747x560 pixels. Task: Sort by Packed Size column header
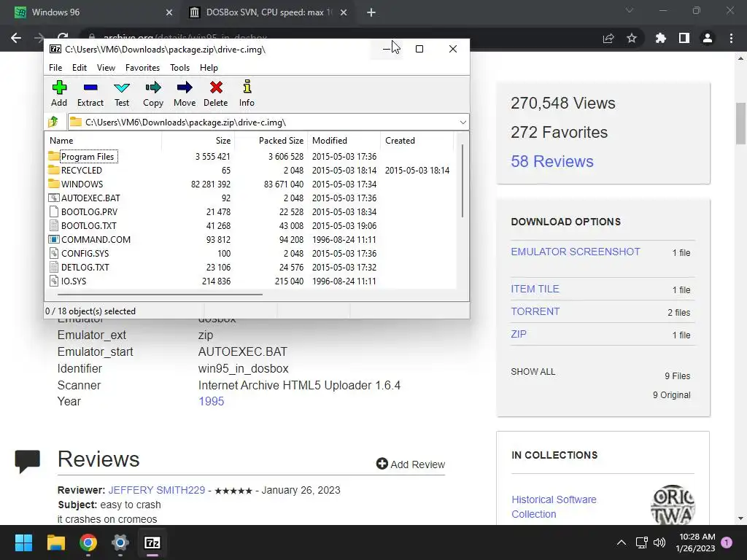[x=271, y=141]
